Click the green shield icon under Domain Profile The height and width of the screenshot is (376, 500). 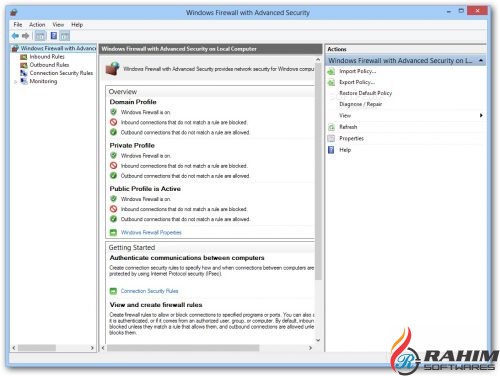pos(113,112)
